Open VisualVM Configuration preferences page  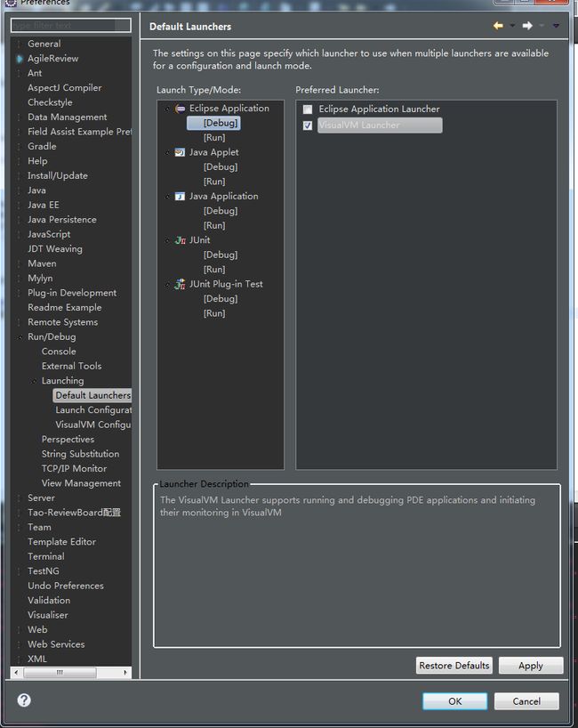point(92,425)
